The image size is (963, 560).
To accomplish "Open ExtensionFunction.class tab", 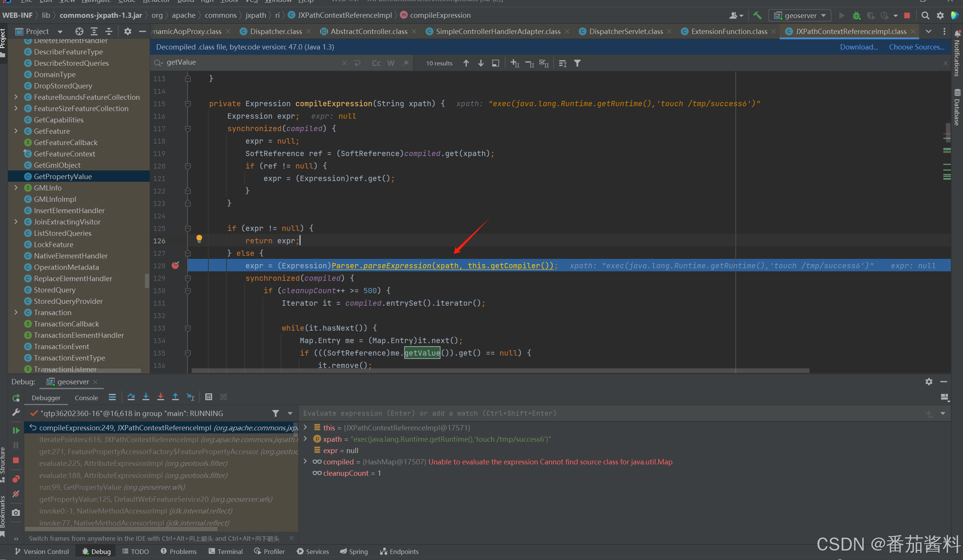I will point(729,31).
